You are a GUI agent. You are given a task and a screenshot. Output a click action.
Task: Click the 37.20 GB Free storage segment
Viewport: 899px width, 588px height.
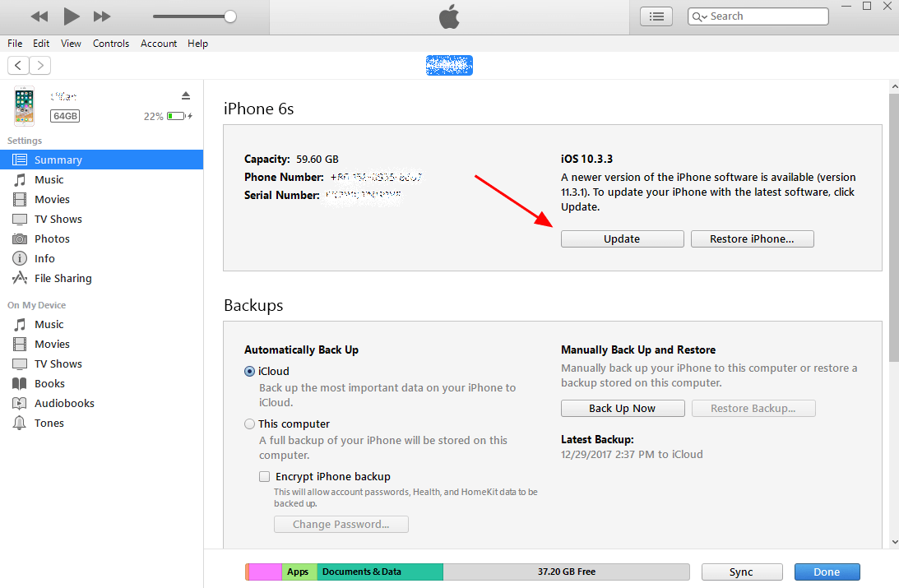coord(567,572)
